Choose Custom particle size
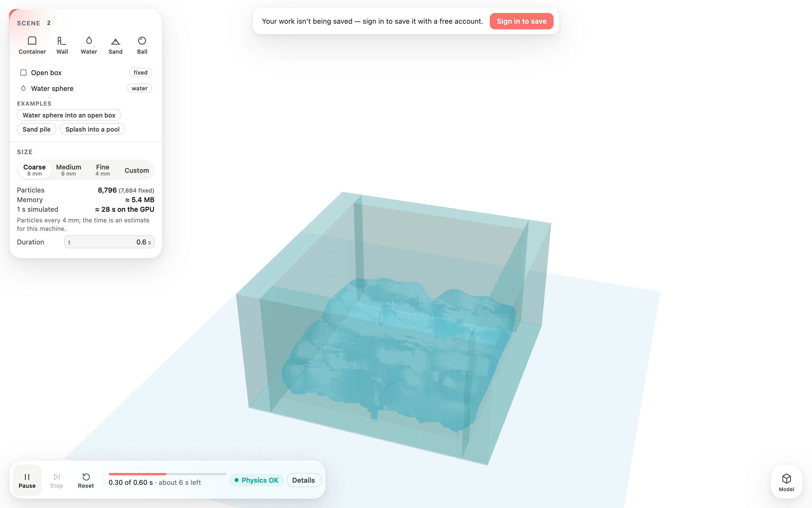Image resolution: width=812 pixels, height=508 pixels. click(x=137, y=170)
